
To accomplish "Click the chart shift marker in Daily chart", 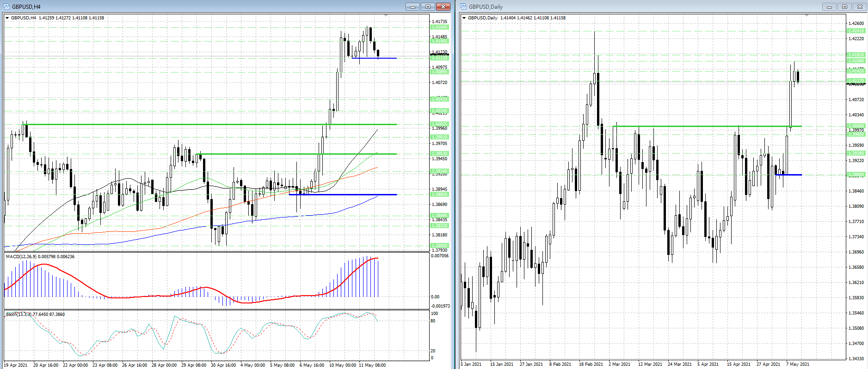I will [x=806, y=16].
